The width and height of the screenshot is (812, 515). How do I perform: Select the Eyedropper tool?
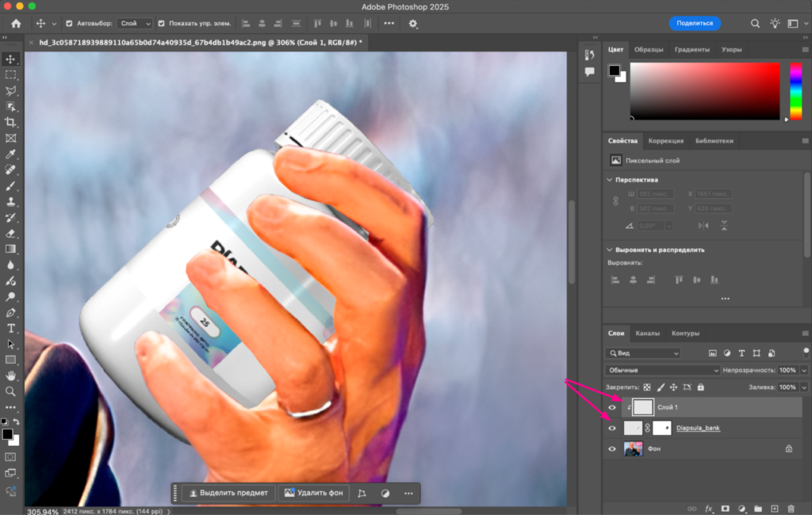coord(11,154)
